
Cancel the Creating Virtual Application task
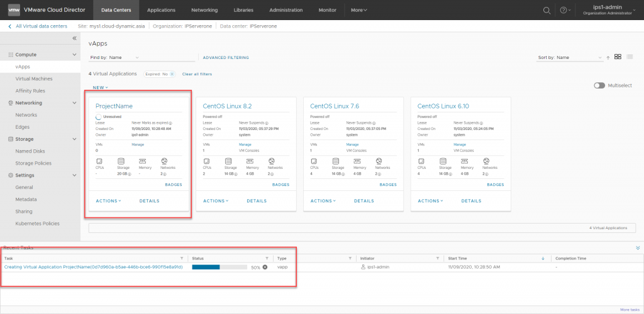(x=265, y=267)
